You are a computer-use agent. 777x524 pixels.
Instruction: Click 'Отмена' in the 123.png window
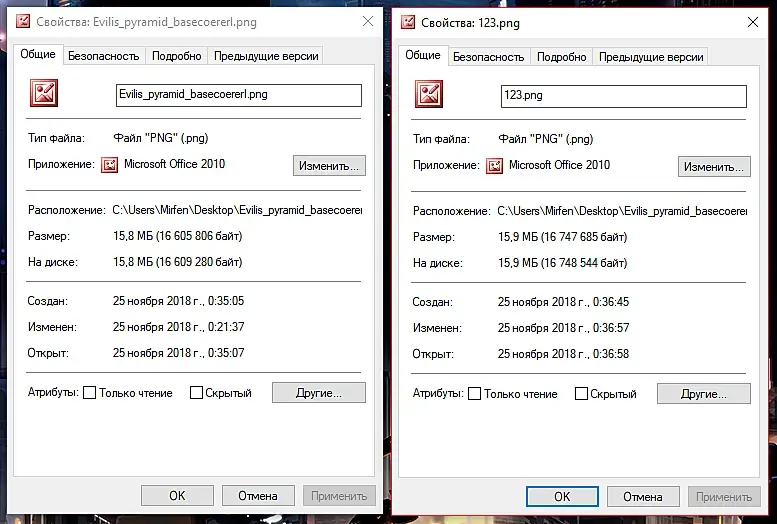[643, 497]
